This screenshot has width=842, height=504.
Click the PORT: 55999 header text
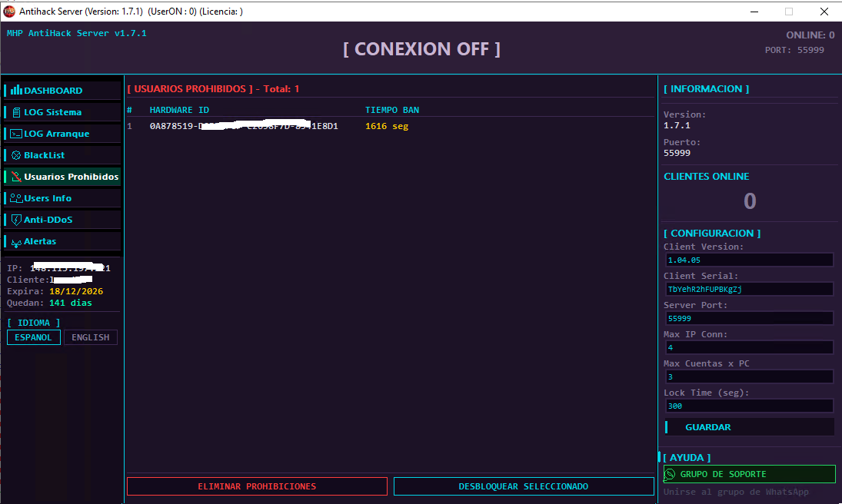[794, 50]
